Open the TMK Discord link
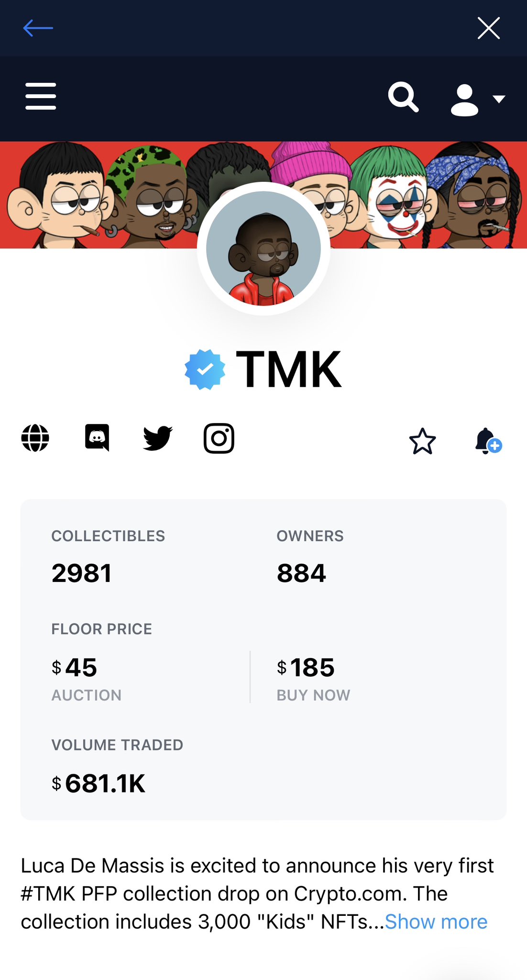Viewport: 527px width, 980px height. tap(97, 437)
